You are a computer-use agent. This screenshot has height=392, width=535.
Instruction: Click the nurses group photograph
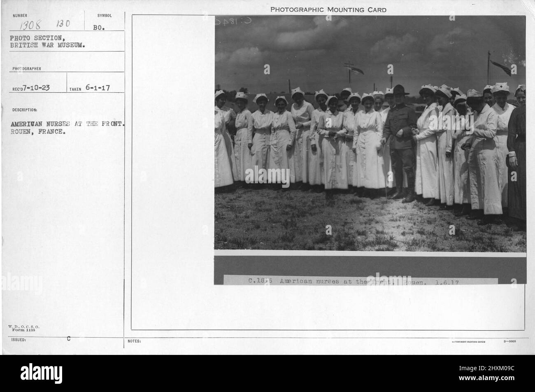tap(370, 133)
